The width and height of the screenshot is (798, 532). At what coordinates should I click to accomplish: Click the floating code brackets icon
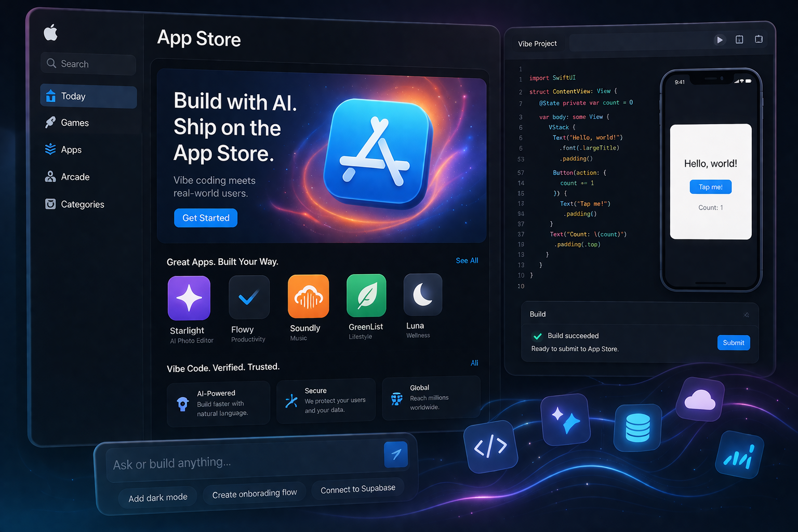click(x=491, y=447)
